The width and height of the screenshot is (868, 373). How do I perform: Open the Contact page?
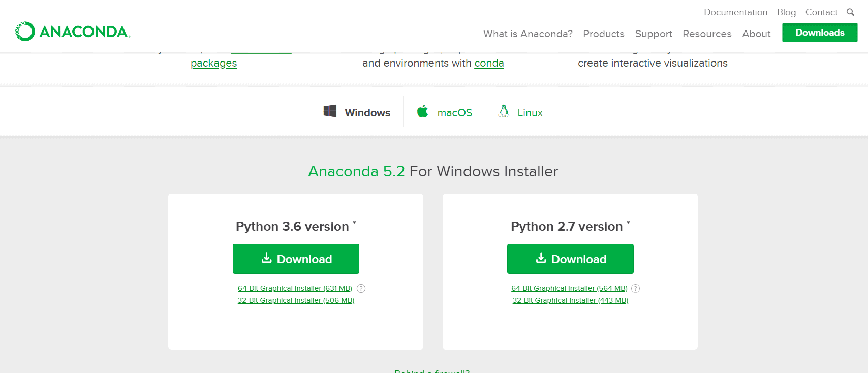(x=821, y=12)
